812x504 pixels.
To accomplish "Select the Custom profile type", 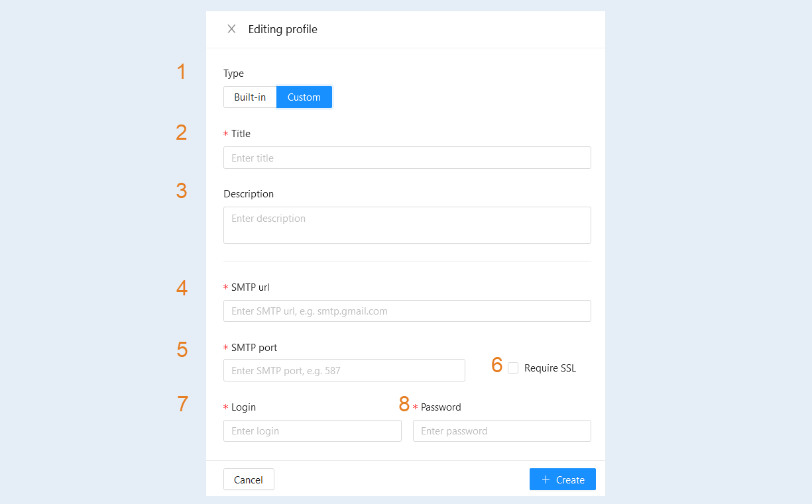I will [x=304, y=97].
